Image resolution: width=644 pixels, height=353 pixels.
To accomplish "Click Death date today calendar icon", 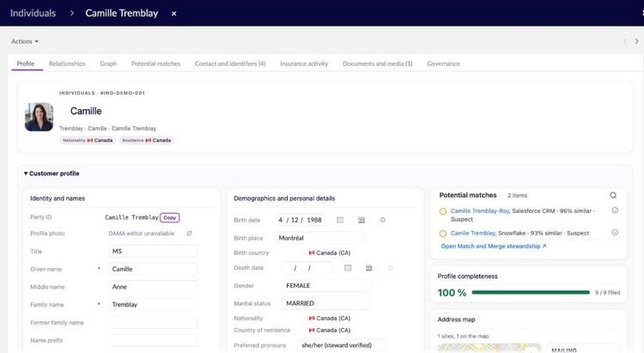I will (x=369, y=268).
